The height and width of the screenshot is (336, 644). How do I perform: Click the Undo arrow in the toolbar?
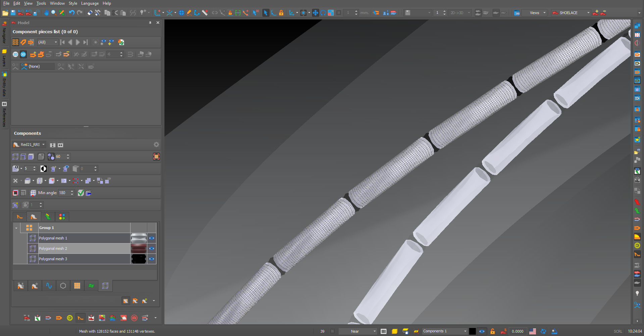click(x=71, y=13)
